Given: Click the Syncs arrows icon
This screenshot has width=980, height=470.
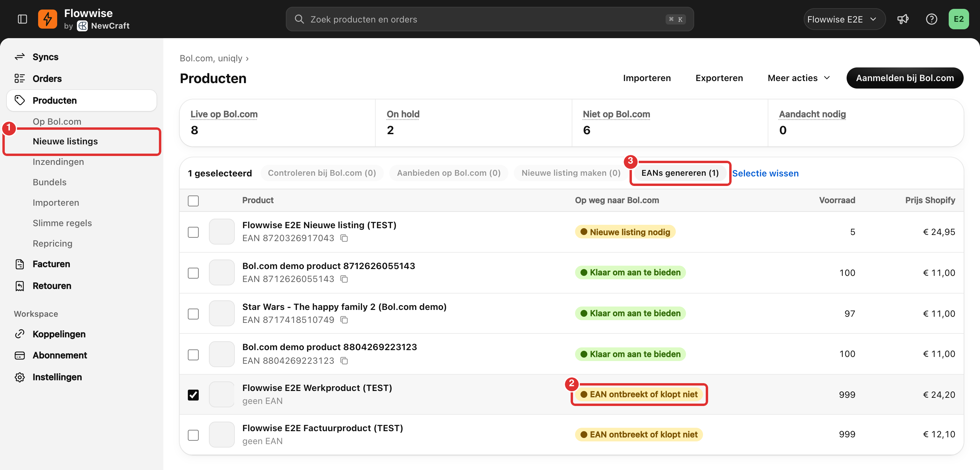Looking at the screenshot, I should pyautogui.click(x=20, y=57).
